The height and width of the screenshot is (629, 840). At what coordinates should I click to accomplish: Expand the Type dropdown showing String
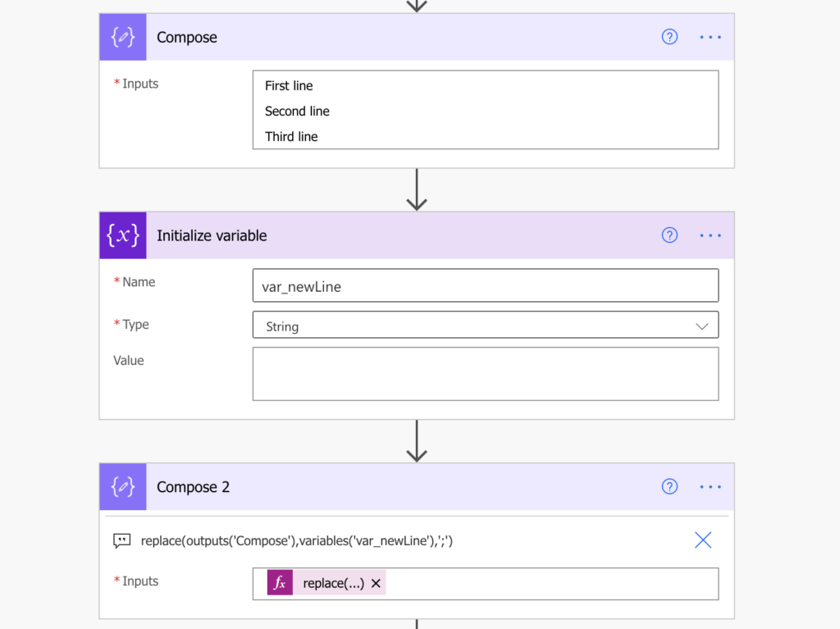tap(486, 326)
